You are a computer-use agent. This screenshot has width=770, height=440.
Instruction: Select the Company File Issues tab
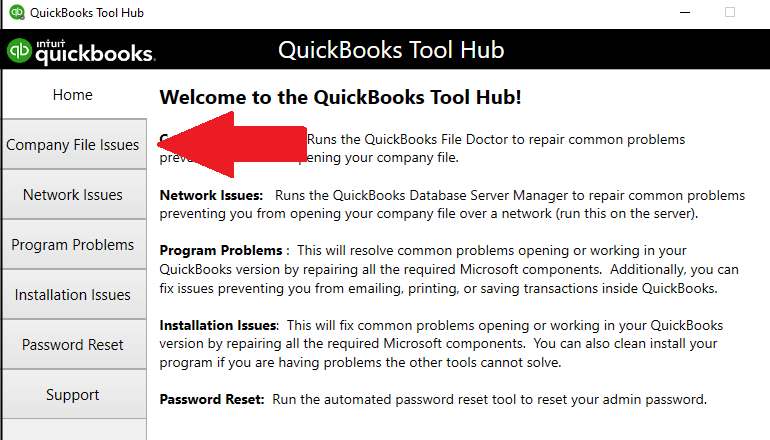tap(73, 145)
